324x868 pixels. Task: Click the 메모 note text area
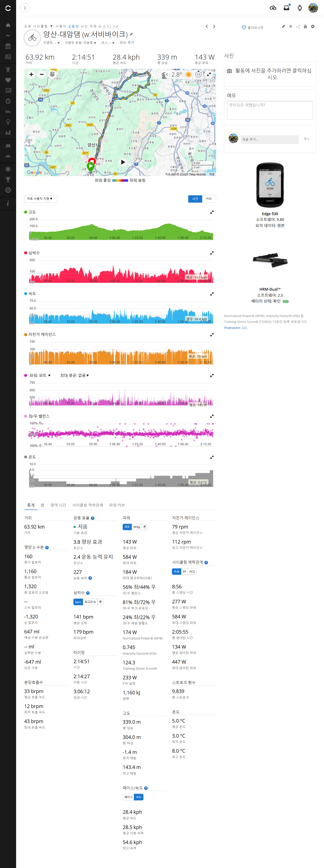pos(270,110)
